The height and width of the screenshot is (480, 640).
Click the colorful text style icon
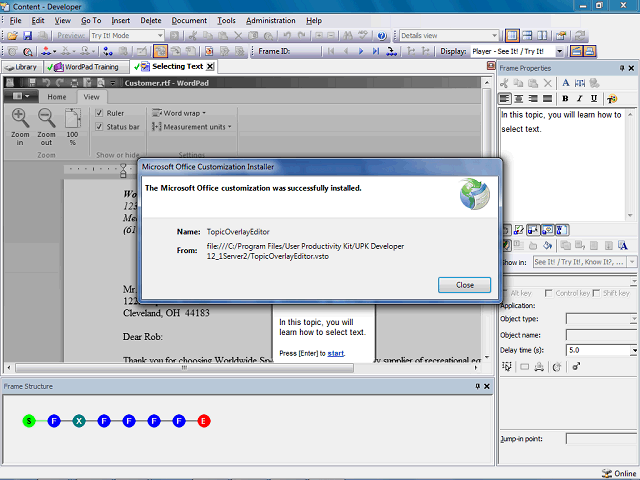[612, 98]
